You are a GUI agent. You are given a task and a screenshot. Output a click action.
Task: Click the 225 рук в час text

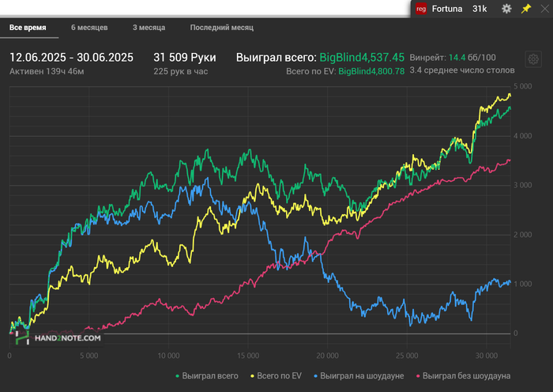click(x=181, y=71)
